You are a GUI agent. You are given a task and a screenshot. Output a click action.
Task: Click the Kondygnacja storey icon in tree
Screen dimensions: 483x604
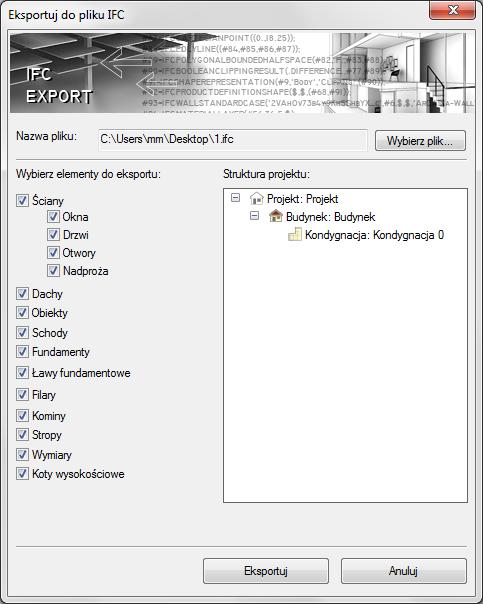295,234
